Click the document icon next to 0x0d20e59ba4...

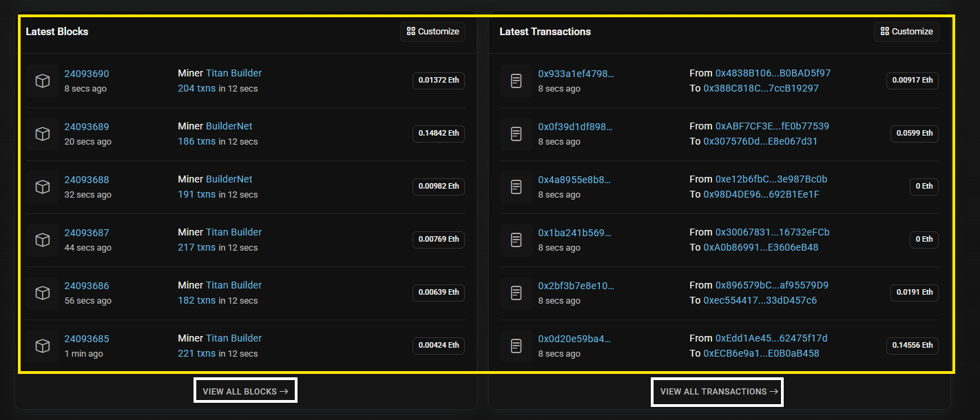pyautogui.click(x=516, y=346)
